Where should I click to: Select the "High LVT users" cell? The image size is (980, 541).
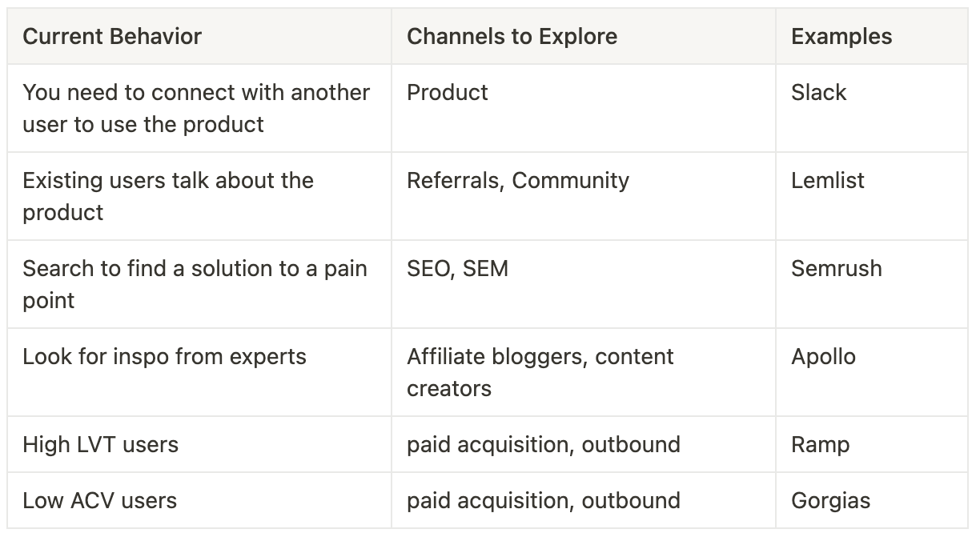click(199, 444)
